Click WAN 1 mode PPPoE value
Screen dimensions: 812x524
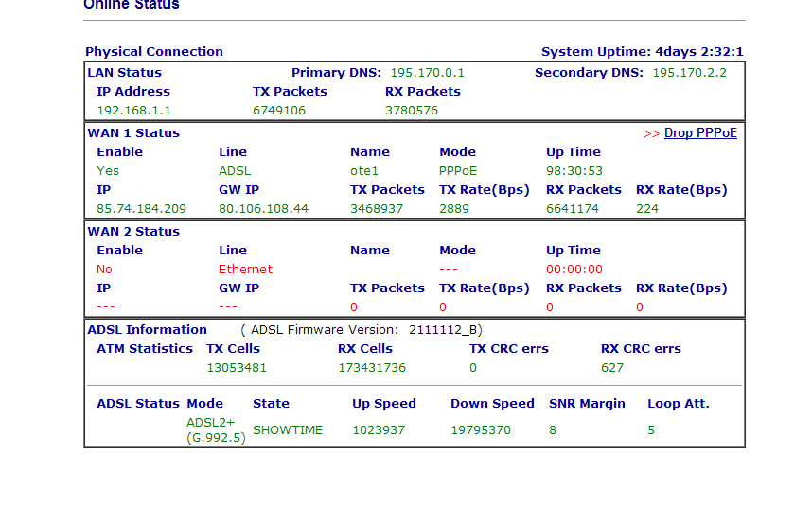(x=458, y=171)
